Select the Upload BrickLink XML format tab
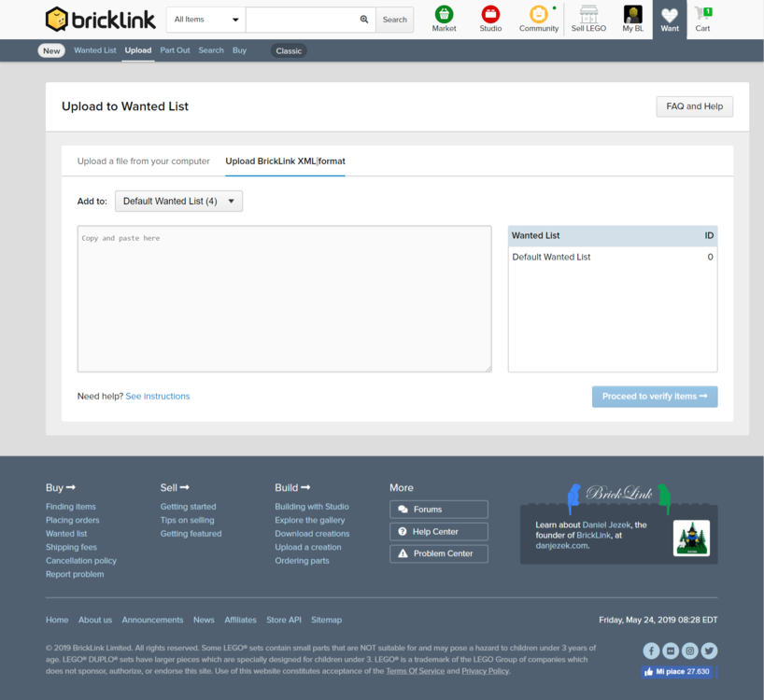The height and width of the screenshot is (700, 764). [x=285, y=161]
